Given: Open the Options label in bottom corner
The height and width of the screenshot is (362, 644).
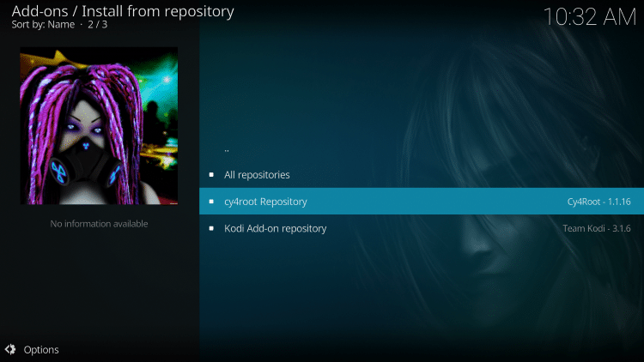Looking at the screenshot, I should tap(41, 350).
